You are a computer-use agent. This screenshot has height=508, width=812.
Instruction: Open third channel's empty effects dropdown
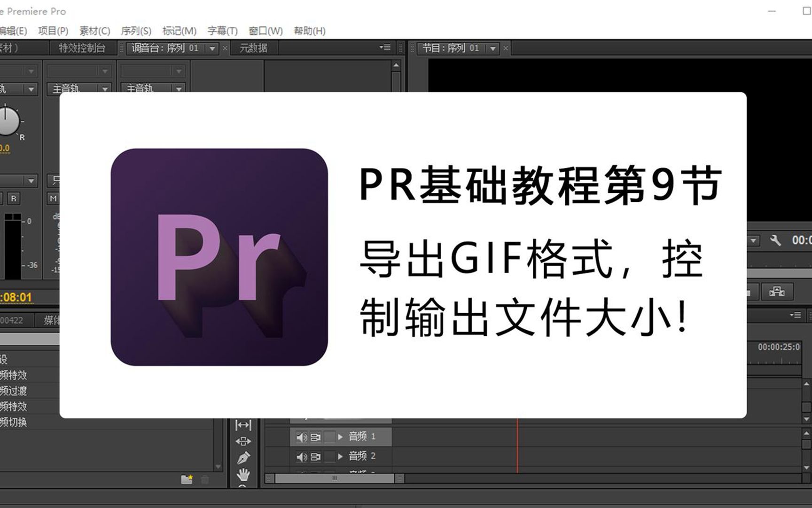click(153, 71)
